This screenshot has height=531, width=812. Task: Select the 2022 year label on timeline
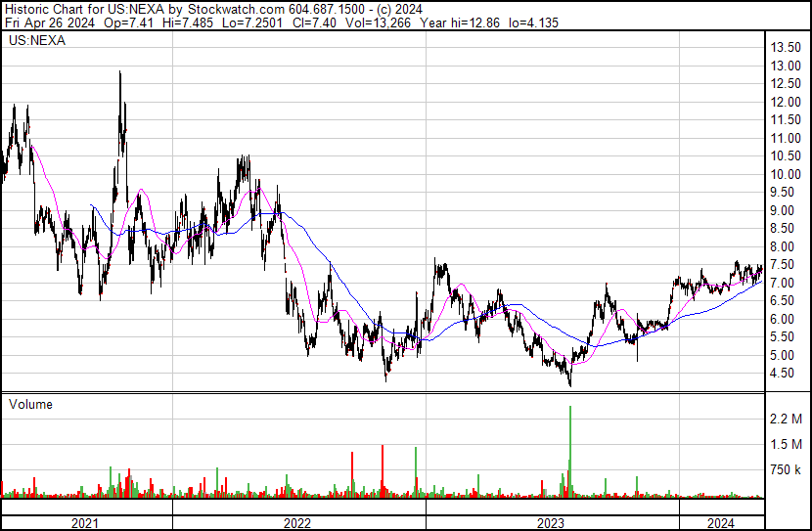tap(298, 522)
